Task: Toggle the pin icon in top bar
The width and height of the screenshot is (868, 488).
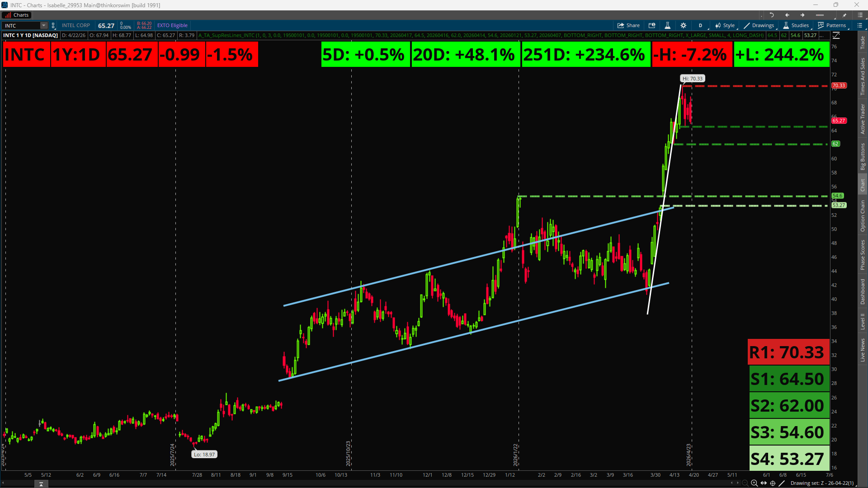Action: pyautogui.click(x=844, y=15)
